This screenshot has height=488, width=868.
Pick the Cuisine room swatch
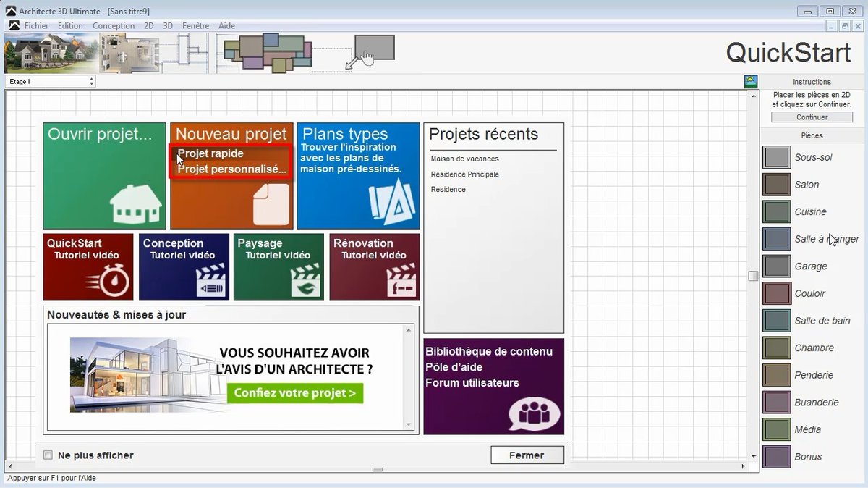tap(777, 211)
